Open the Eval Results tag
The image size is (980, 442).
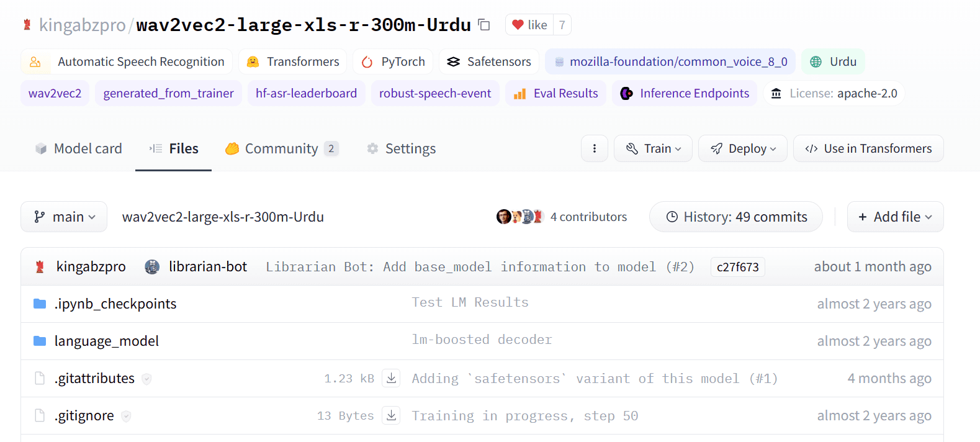coord(555,93)
